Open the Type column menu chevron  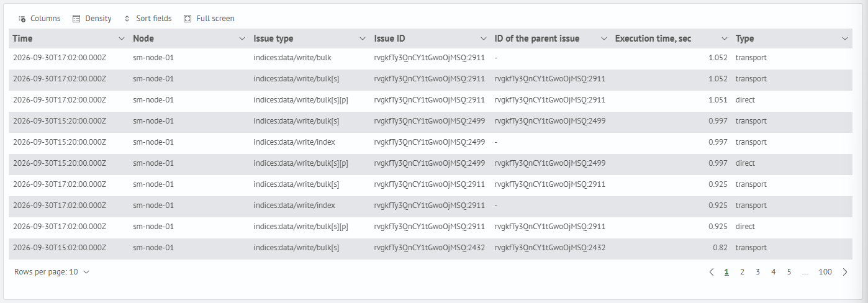(844, 38)
